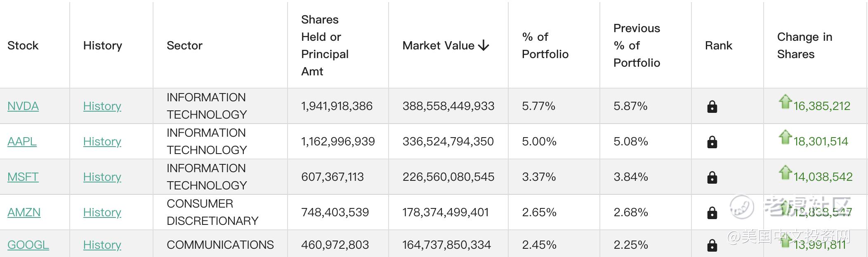Open the NVDA stock link
Viewport: 868px width, 257px height.
(x=23, y=106)
